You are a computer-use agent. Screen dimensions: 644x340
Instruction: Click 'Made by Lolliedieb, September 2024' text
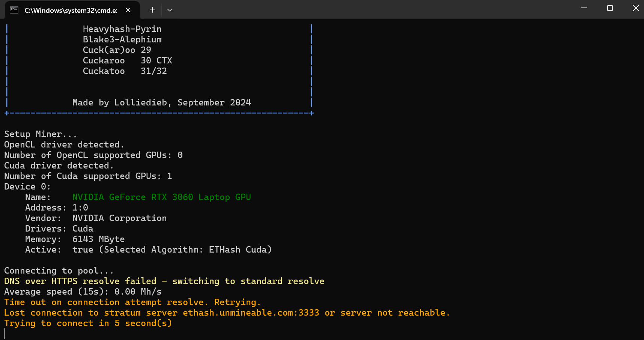pyautogui.click(x=162, y=102)
